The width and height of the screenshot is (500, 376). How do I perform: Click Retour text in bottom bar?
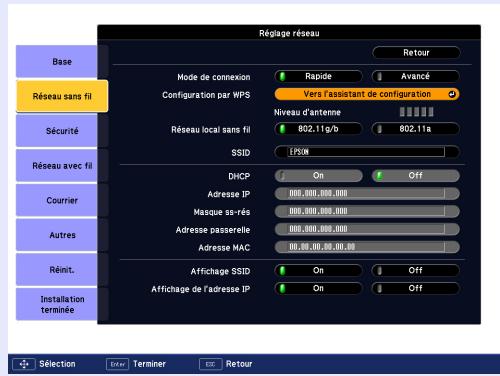(x=239, y=364)
